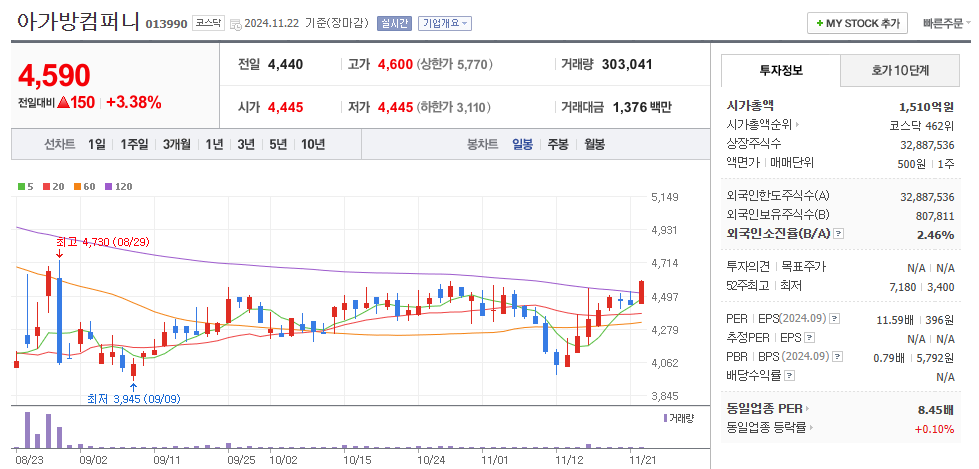Click the 거래대금 value 1,376 백만
Screen dimensions: 979x469
point(642,107)
